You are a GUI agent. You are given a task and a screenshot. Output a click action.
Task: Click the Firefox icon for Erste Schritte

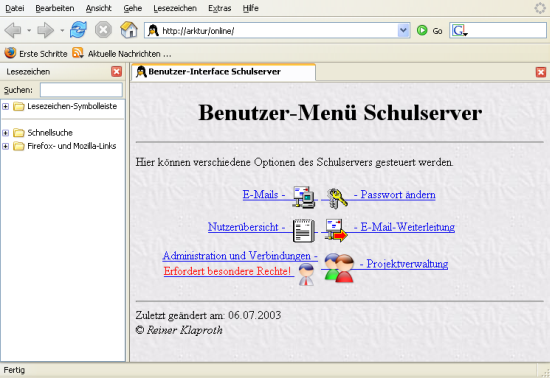click(x=10, y=53)
